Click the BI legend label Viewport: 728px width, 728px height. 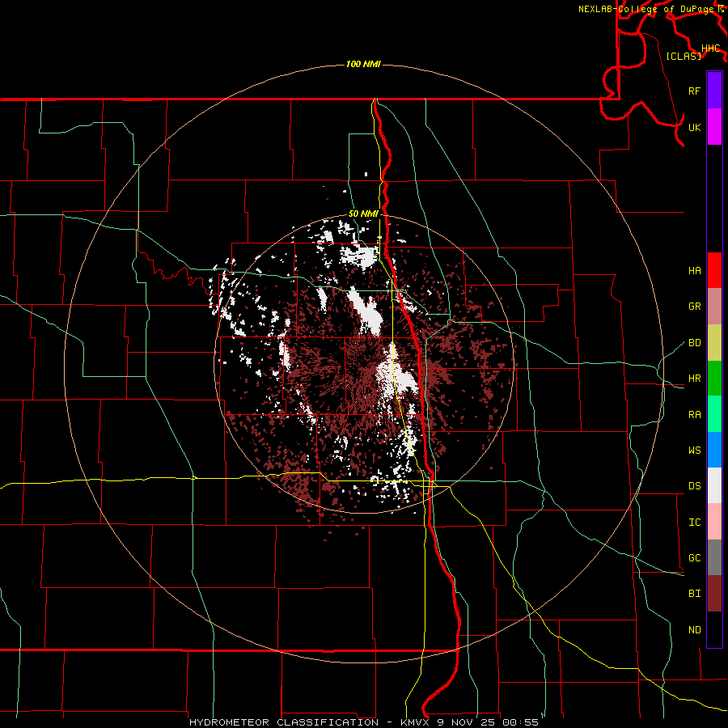coord(694,594)
